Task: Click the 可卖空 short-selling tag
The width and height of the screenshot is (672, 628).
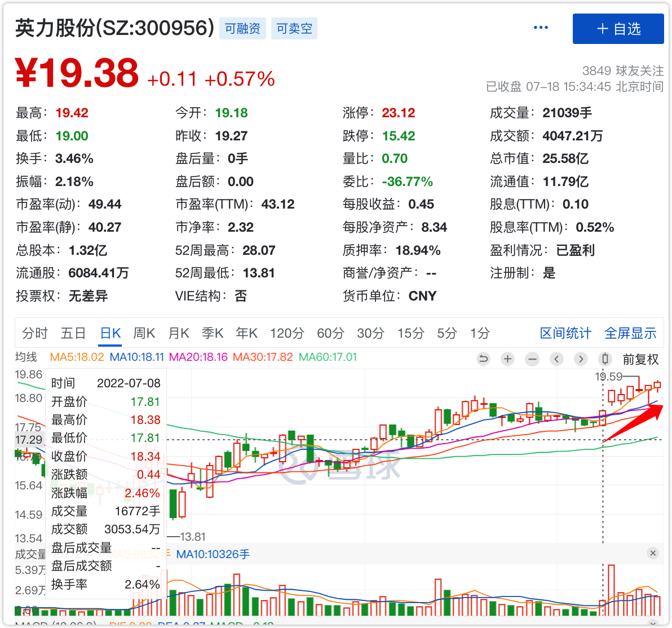Action: click(294, 28)
